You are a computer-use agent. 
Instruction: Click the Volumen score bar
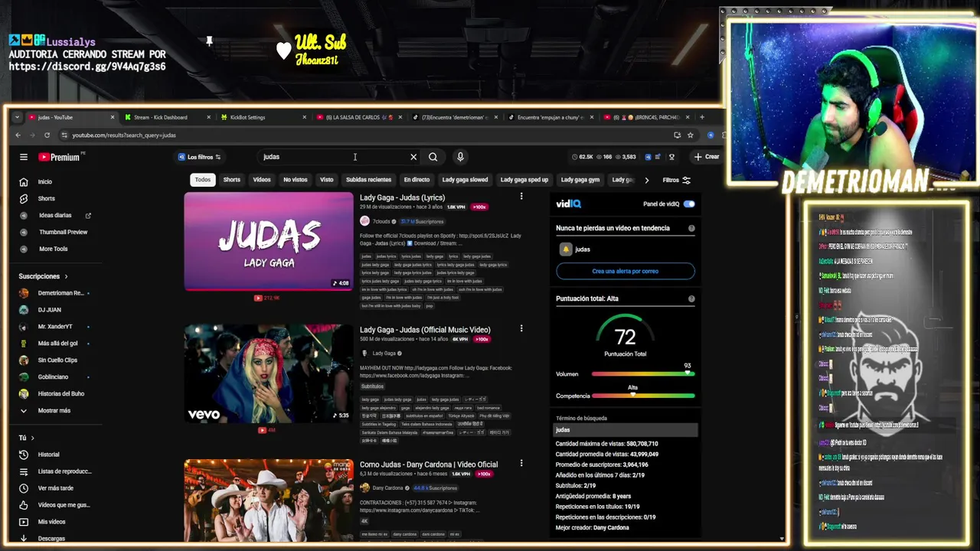pos(642,374)
